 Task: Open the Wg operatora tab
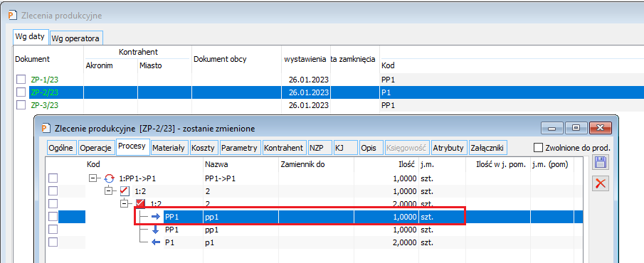[76, 38]
